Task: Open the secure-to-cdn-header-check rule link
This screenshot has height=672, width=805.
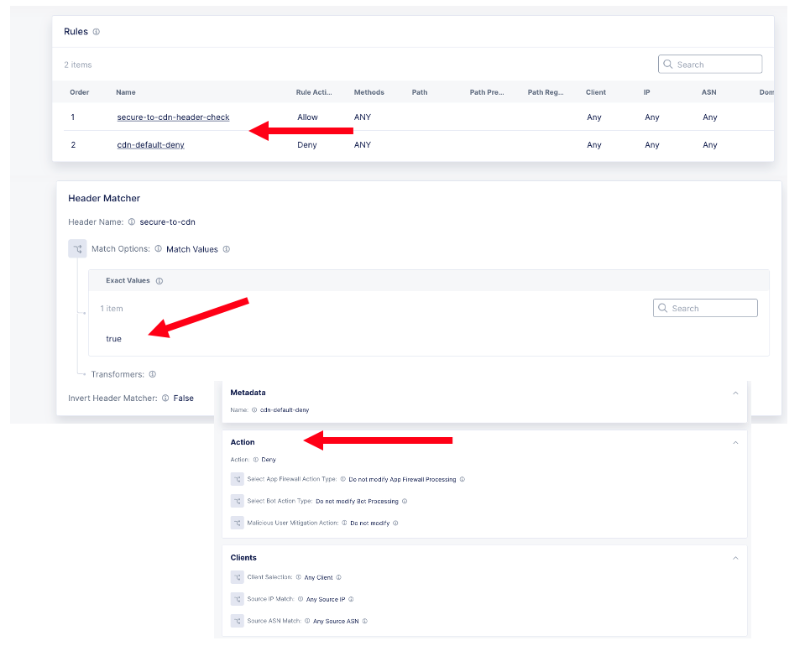Action: [x=173, y=117]
